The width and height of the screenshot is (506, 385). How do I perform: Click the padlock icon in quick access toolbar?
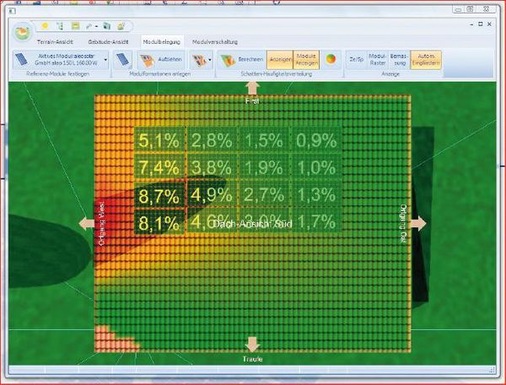(x=121, y=26)
